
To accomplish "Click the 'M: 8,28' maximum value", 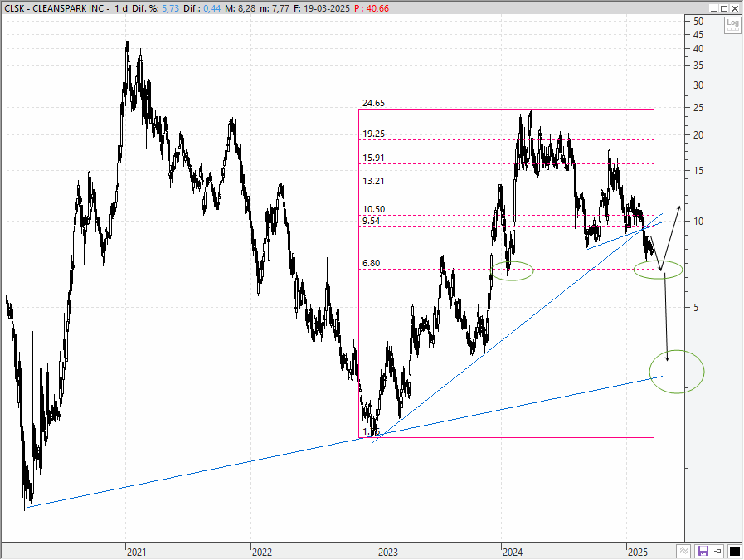I will 240,8.
